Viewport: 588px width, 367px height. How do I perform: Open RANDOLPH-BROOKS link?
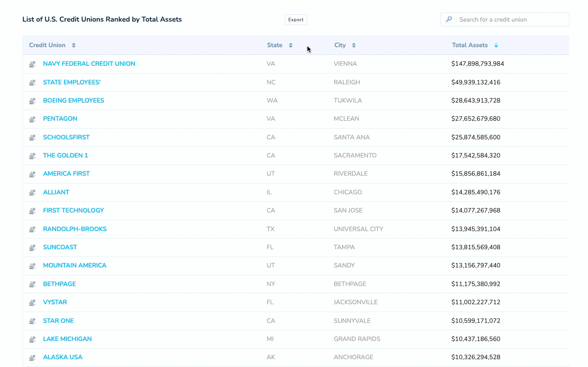75,229
